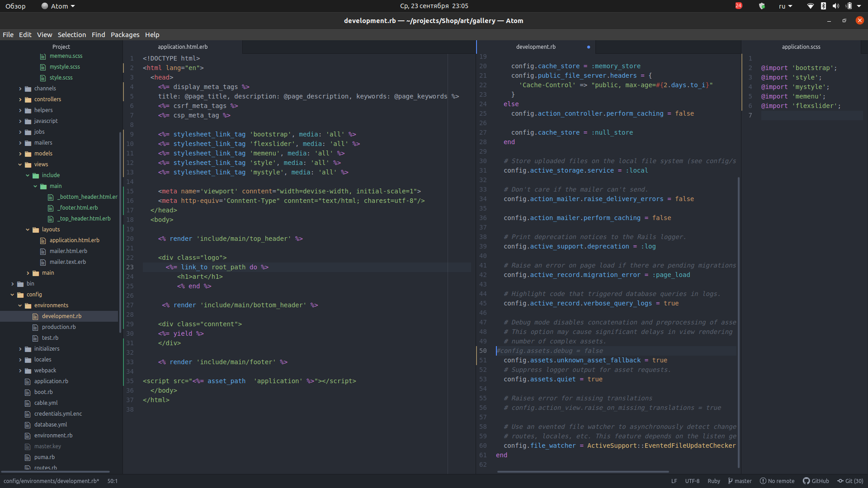Click the development.rb file icon in tree
Screen dimensions: 868x488
35,316
